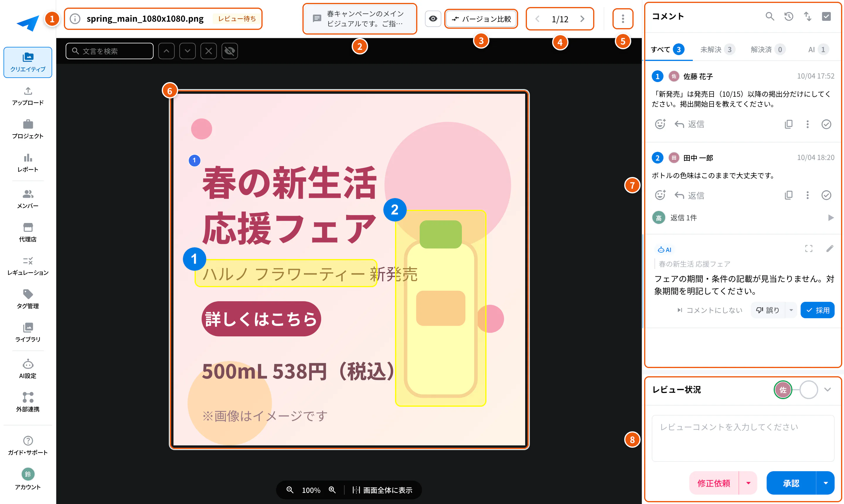Viewport: 844px width, 504px height.
Task: Search comments with the magnifier icon
Action: 770,16
